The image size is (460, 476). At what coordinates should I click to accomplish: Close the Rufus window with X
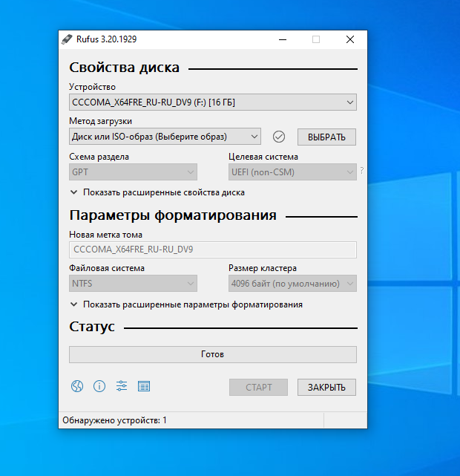[x=350, y=39]
